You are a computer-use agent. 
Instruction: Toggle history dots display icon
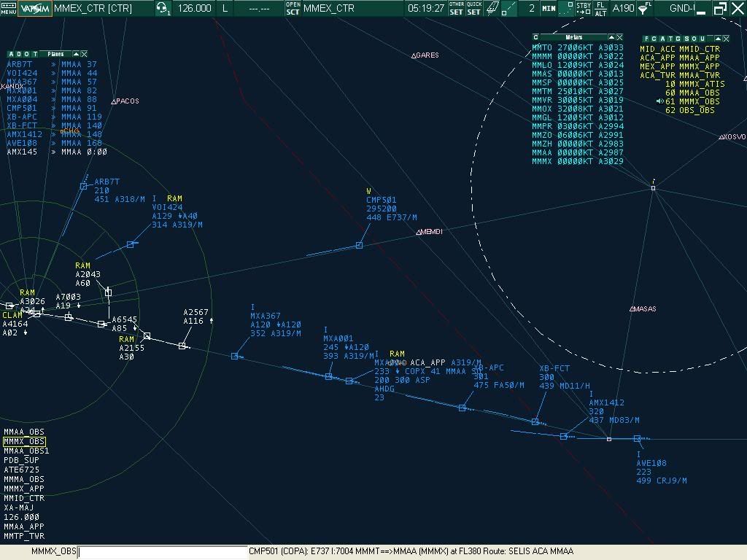pyautogui.click(x=567, y=8)
